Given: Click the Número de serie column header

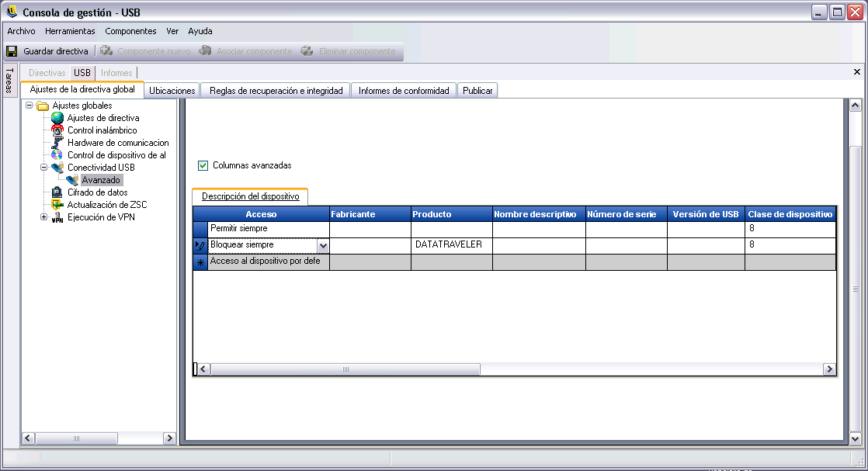Looking at the screenshot, I should (x=626, y=214).
